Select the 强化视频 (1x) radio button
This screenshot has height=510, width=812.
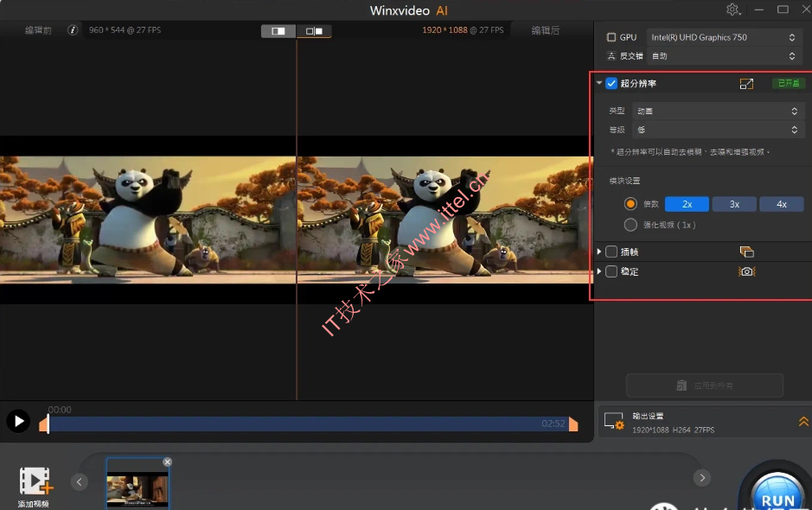(x=630, y=225)
